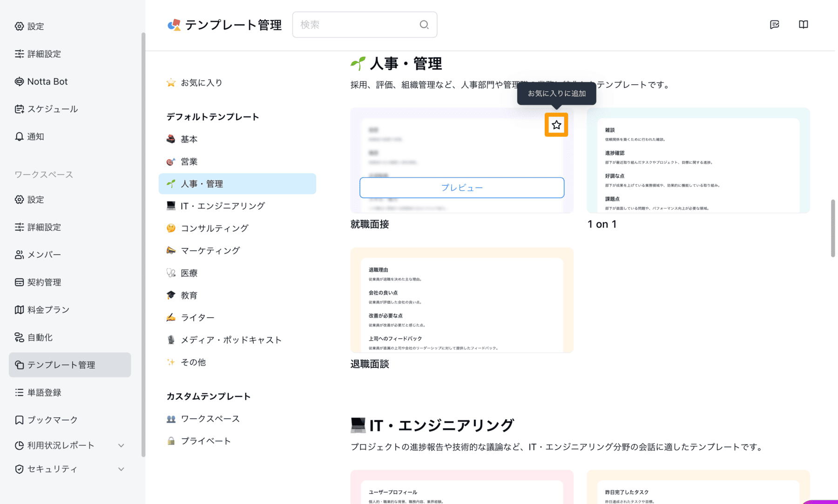Click the メンバー people icon
The width and height of the screenshot is (838, 504).
click(19, 255)
